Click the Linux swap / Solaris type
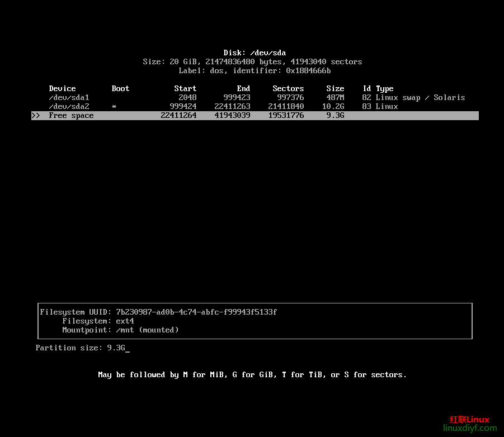 (420, 97)
